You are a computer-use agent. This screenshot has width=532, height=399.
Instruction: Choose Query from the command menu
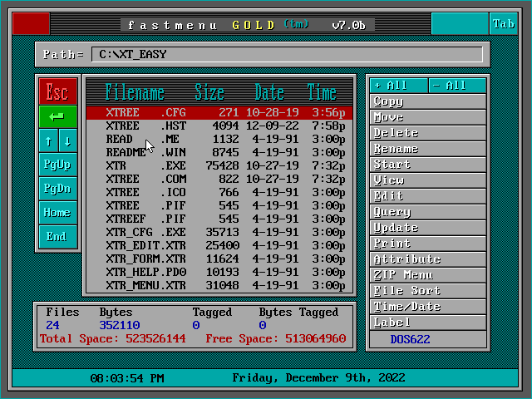[428, 212]
